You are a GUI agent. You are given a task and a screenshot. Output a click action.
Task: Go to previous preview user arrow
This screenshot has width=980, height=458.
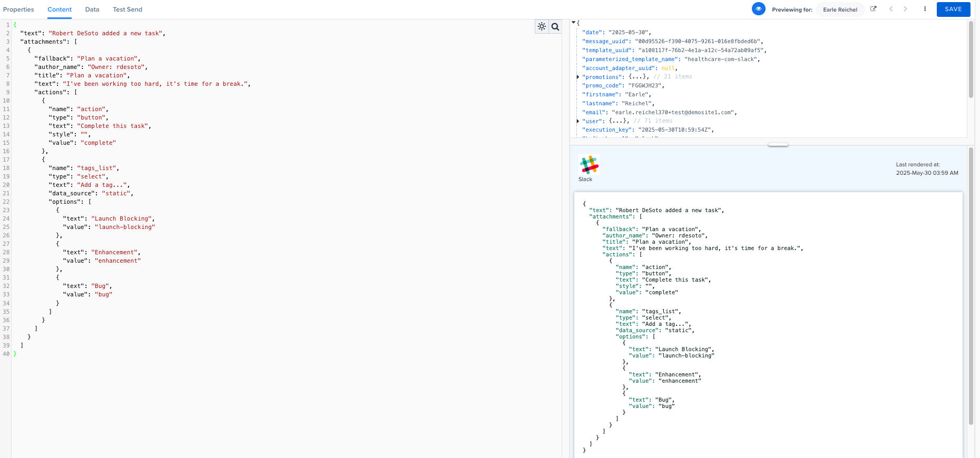(891, 9)
